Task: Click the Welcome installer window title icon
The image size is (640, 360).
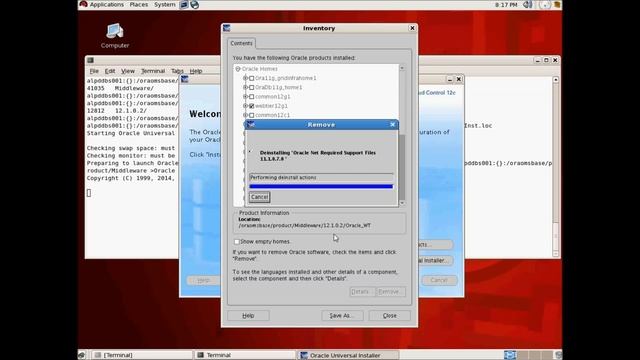Action: [x=184, y=79]
